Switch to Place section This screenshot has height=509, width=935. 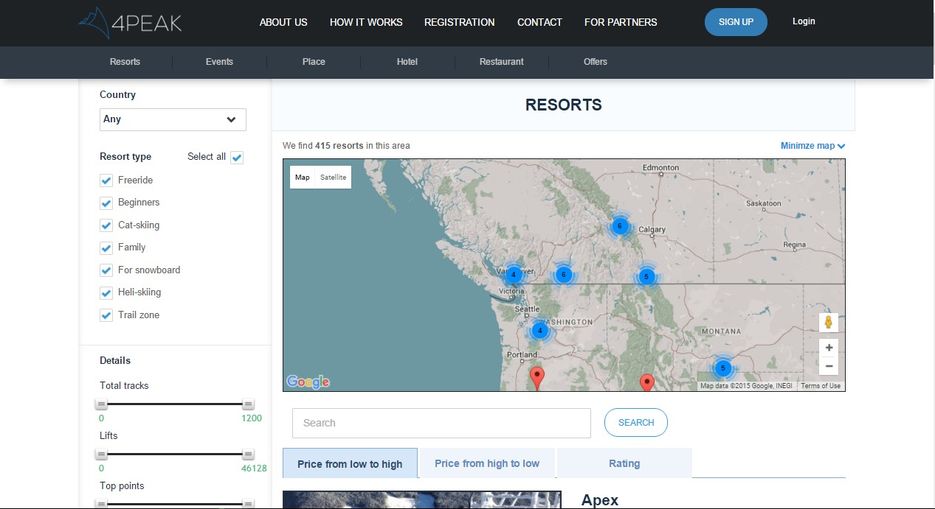coord(314,61)
